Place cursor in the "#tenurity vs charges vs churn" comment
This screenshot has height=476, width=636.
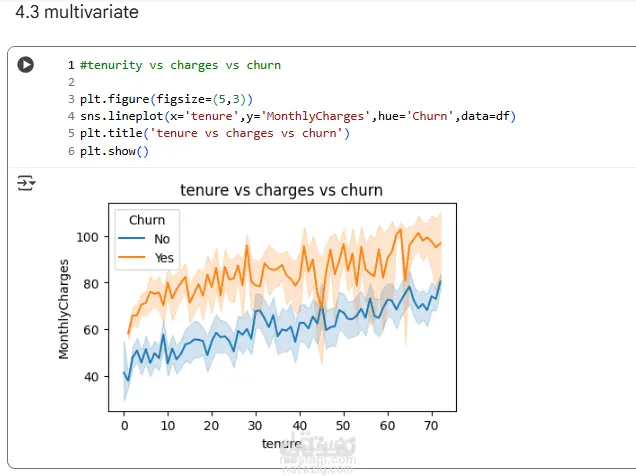coord(180,65)
